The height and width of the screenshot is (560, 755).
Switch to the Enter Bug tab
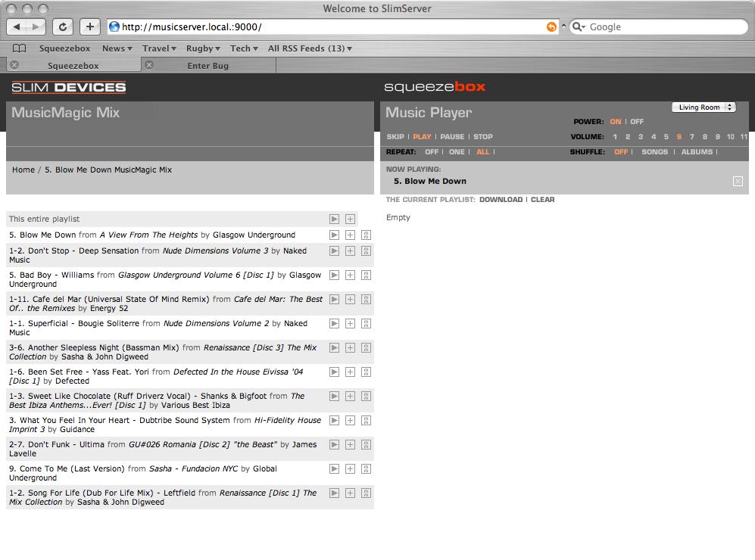click(x=208, y=65)
